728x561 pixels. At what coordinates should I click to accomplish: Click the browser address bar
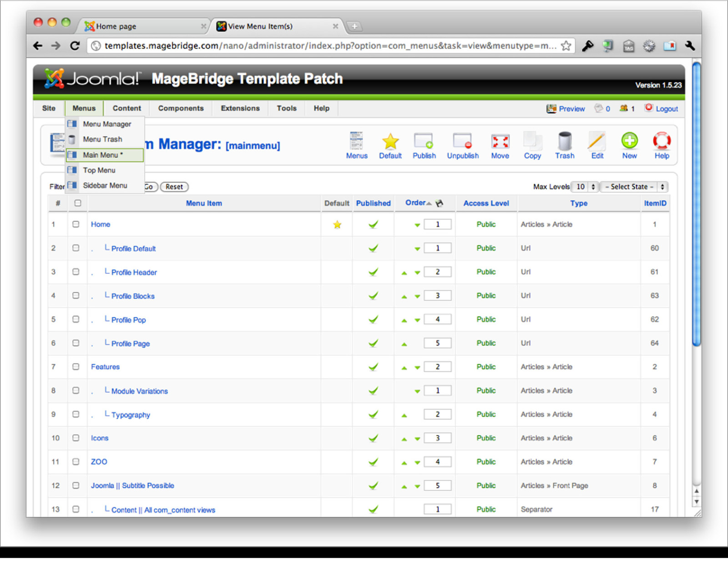(330, 46)
